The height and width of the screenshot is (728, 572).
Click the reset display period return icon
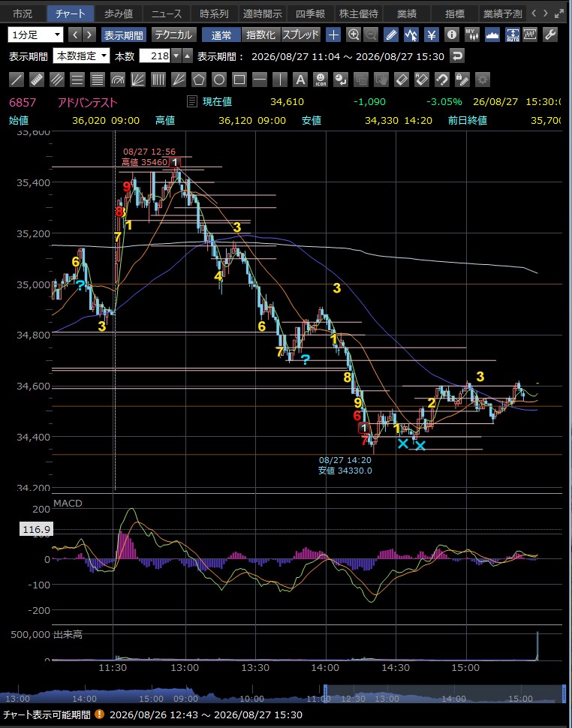[457, 56]
